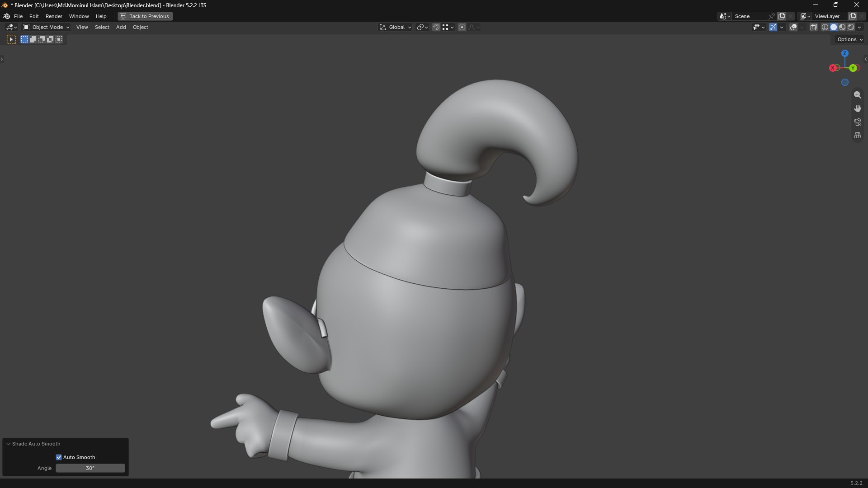Toggle snapping with the magnet icon

[x=436, y=27]
